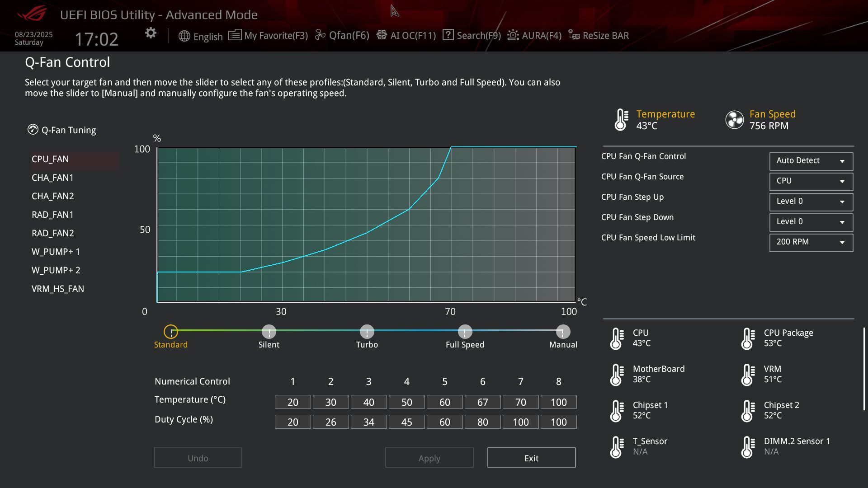Open the CPU Fan Q-Fan Source dropdown
Viewport: 868px width, 488px height.
pyautogui.click(x=811, y=181)
